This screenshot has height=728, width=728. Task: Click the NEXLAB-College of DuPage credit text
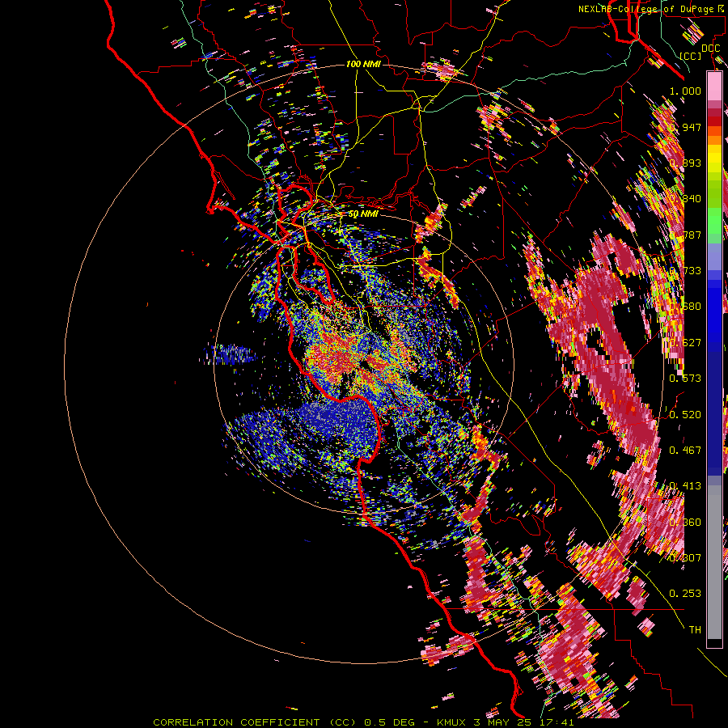coord(652,9)
